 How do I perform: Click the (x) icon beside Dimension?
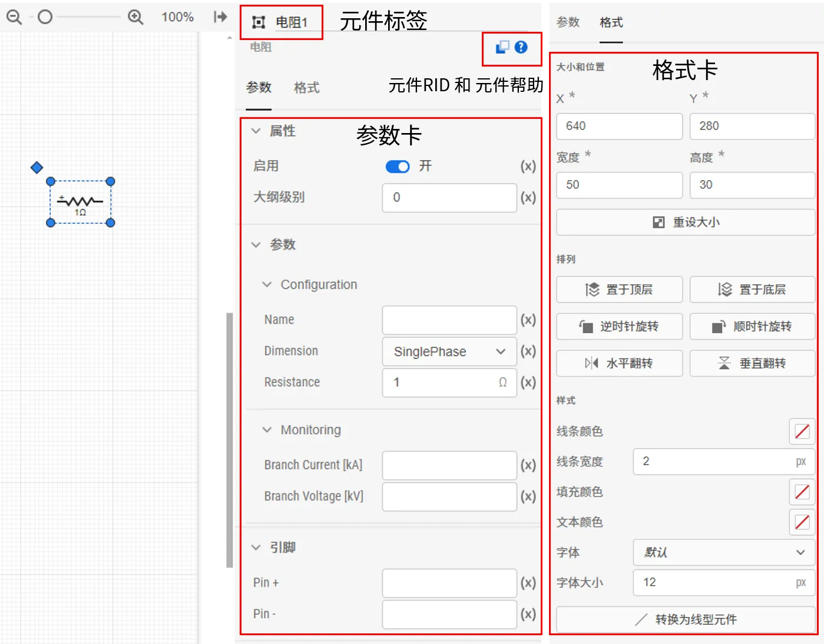[x=528, y=351]
